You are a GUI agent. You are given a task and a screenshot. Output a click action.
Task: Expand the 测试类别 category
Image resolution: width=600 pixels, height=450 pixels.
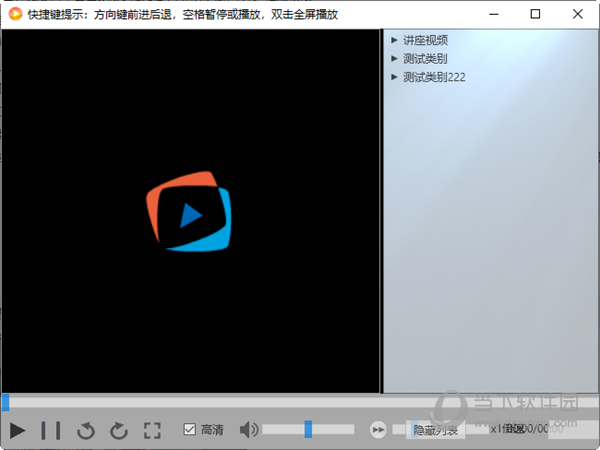pos(394,59)
